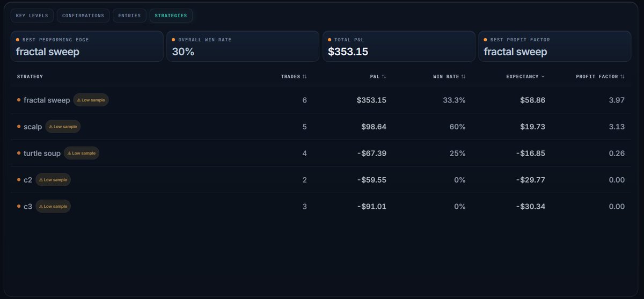Click the 3.97 profit factor value
This screenshot has height=299, width=644.
[617, 100]
